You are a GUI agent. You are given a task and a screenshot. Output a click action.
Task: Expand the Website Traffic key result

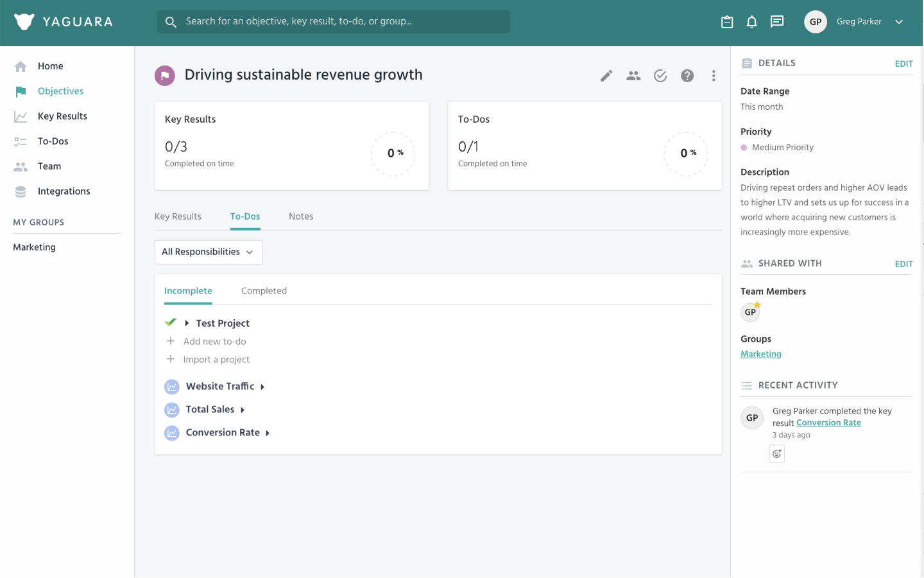[x=262, y=387]
